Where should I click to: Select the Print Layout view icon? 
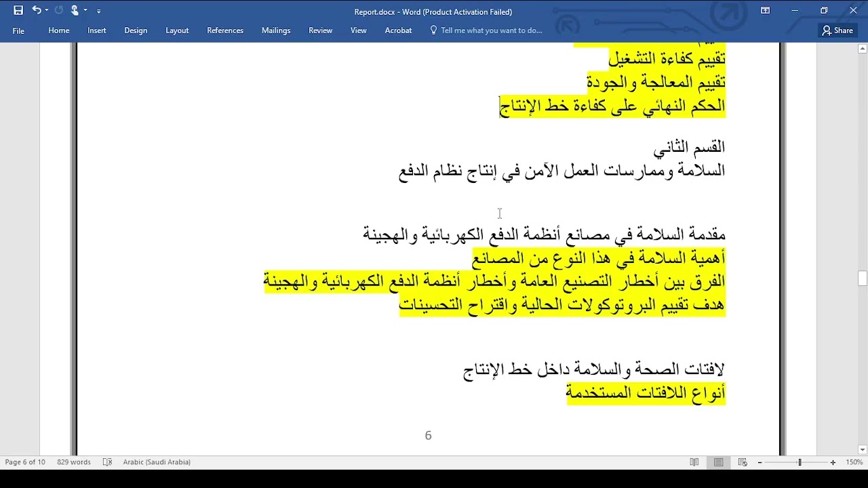click(x=719, y=462)
